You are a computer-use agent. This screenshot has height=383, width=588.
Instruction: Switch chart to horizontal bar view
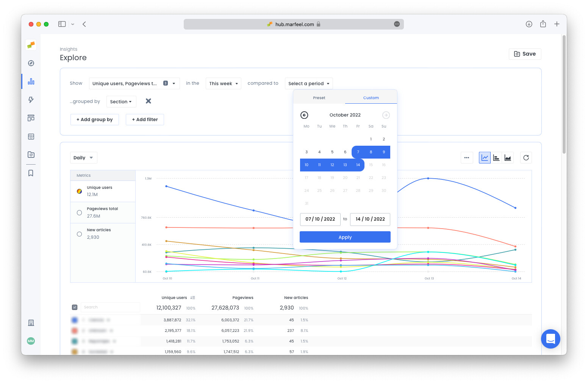click(496, 158)
